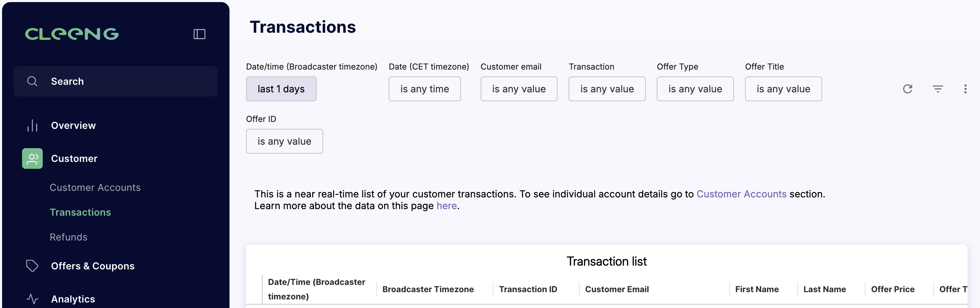Open the Offer Type filter
The height and width of the screenshot is (308, 980).
pos(695,89)
